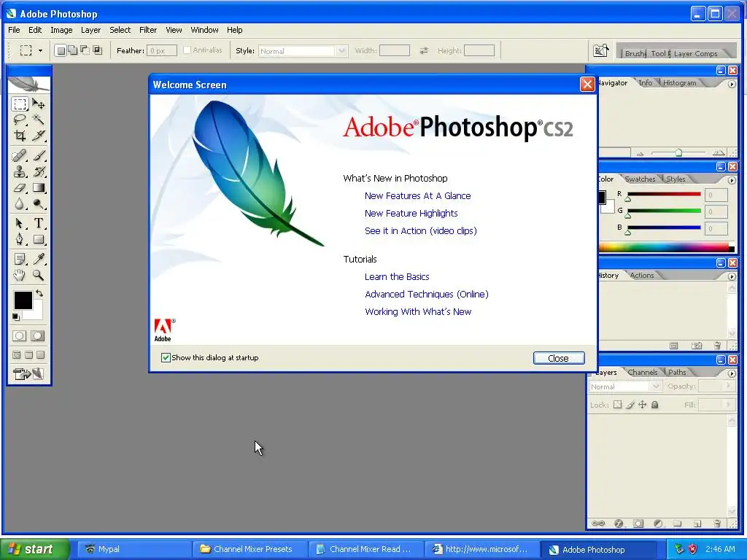Open the Color palette flyout menu arrow
Screen dimensions: 747x560
point(732,181)
